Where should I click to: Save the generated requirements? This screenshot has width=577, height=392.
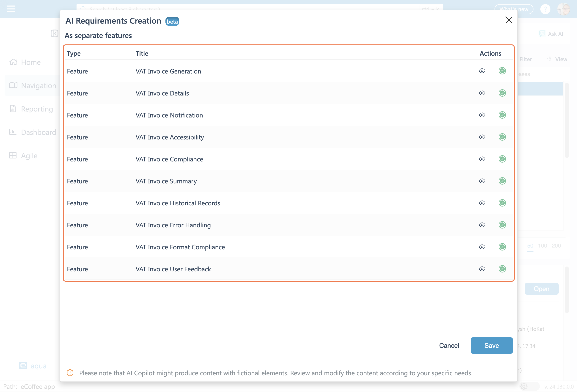tap(491, 345)
